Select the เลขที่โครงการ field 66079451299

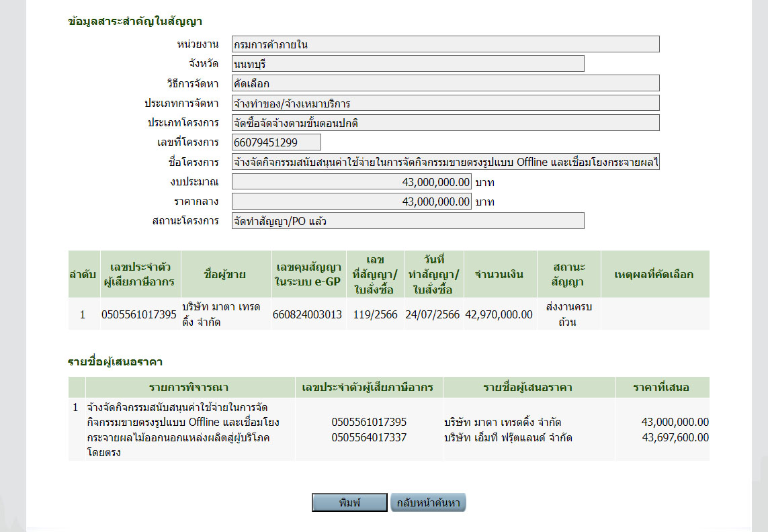tap(276, 142)
